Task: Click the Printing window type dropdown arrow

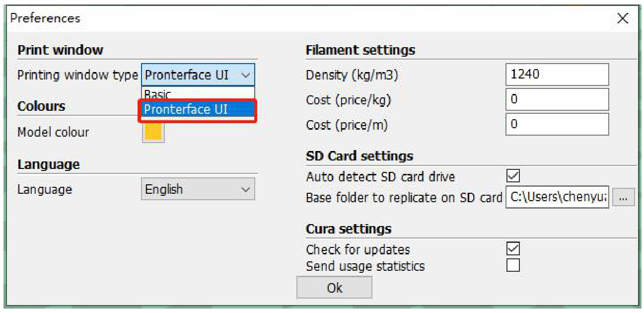Action: [245, 76]
